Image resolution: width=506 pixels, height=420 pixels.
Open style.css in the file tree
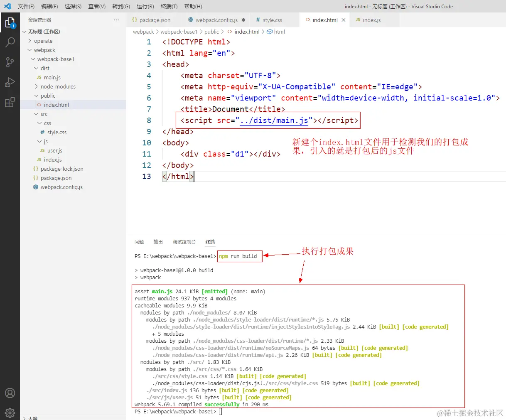pyautogui.click(x=57, y=132)
